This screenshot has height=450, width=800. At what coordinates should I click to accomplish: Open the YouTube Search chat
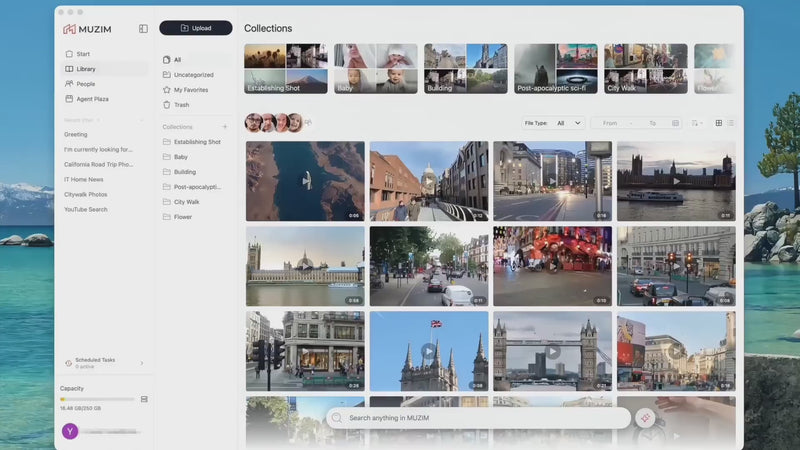(86, 209)
